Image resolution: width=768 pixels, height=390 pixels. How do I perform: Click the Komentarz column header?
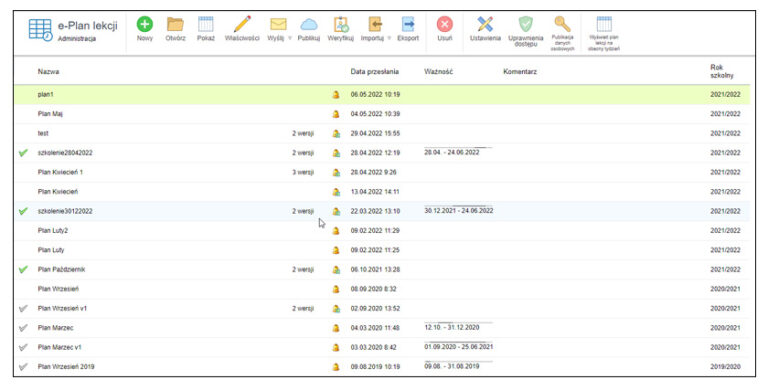pyautogui.click(x=520, y=72)
